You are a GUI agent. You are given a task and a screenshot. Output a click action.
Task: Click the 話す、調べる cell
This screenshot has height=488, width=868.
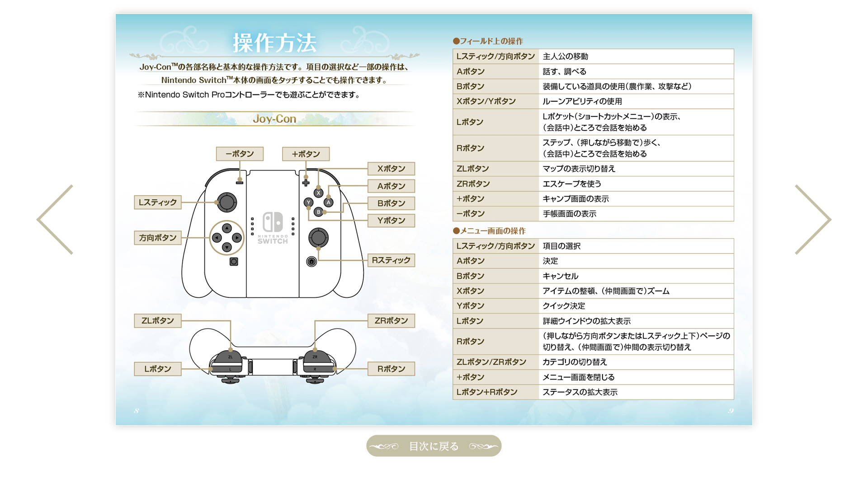click(636, 71)
